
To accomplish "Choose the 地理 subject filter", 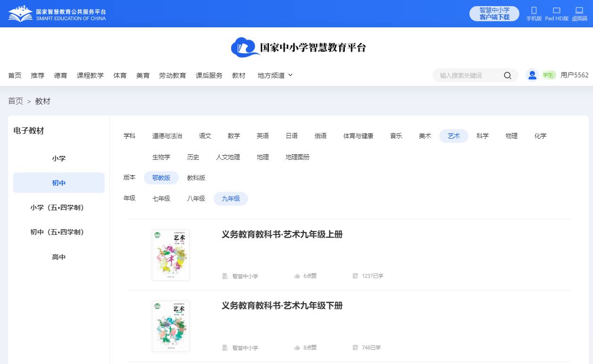I will coord(263,157).
